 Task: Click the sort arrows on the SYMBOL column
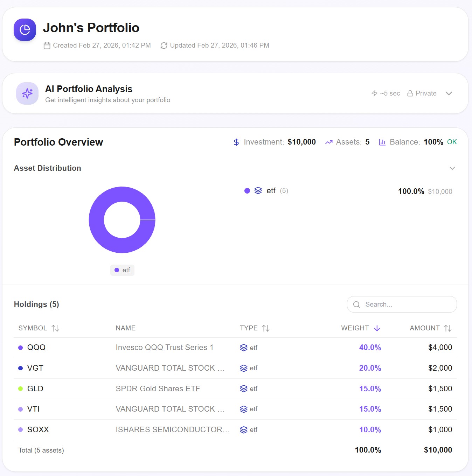click(55, 328)
